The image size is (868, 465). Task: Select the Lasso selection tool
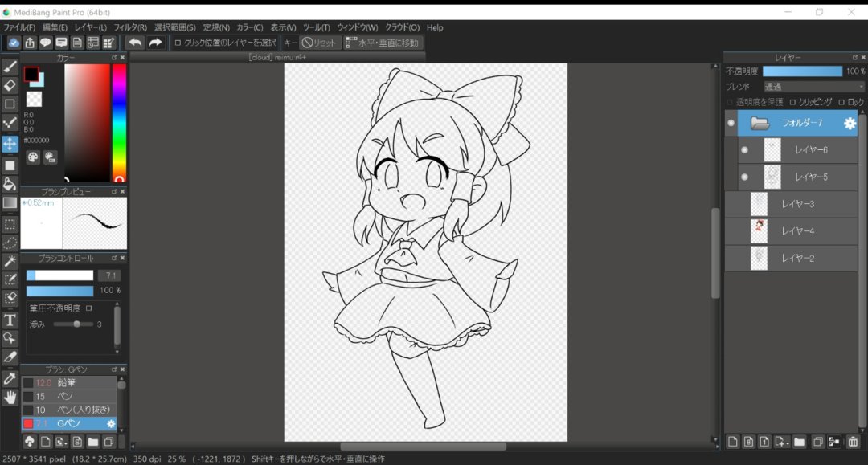(x=10, y=243)
